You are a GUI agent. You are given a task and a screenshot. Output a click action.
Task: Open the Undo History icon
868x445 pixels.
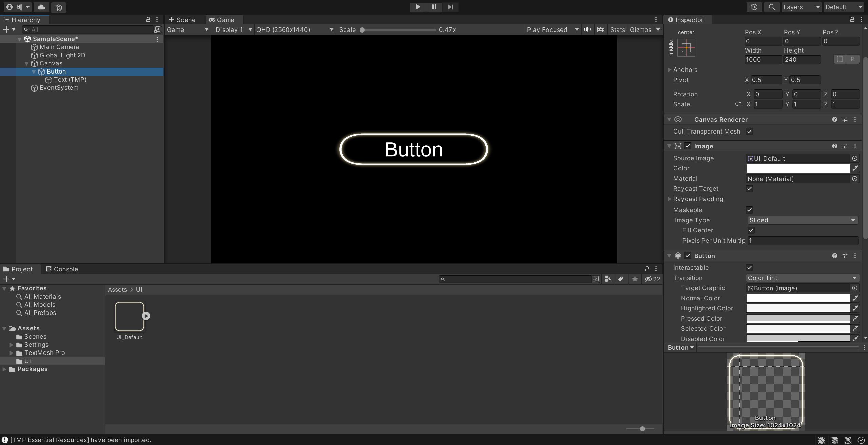(754, 7)
